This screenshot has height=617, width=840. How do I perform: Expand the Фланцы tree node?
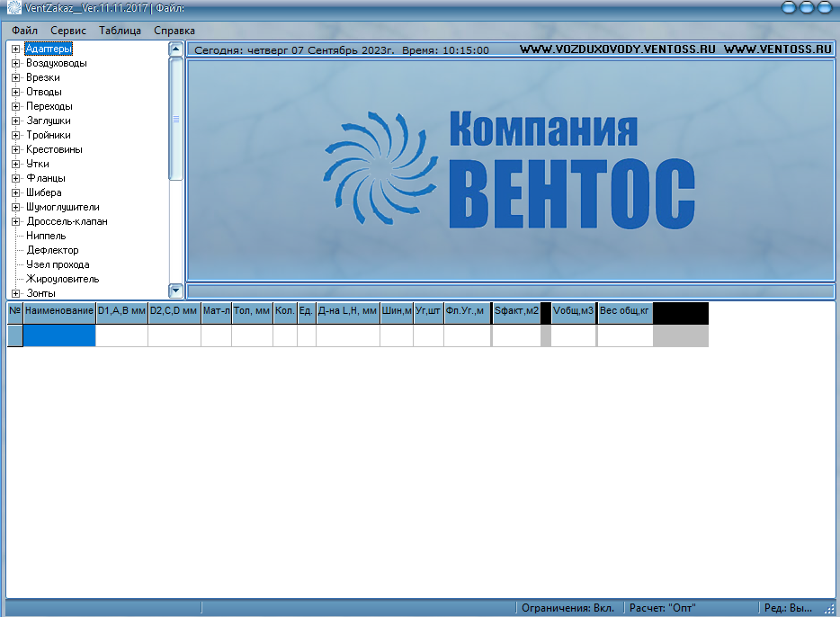click(15, 179)
